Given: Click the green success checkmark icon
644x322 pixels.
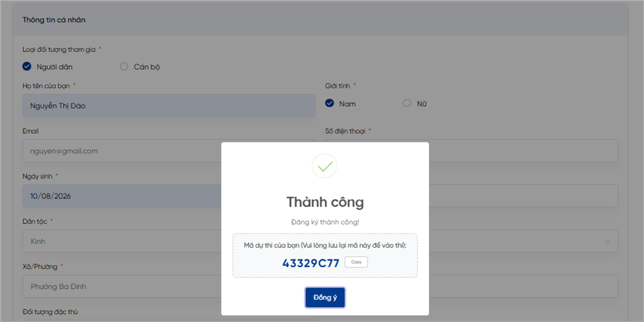Looking at the screenshot, I should coord(324,166).
